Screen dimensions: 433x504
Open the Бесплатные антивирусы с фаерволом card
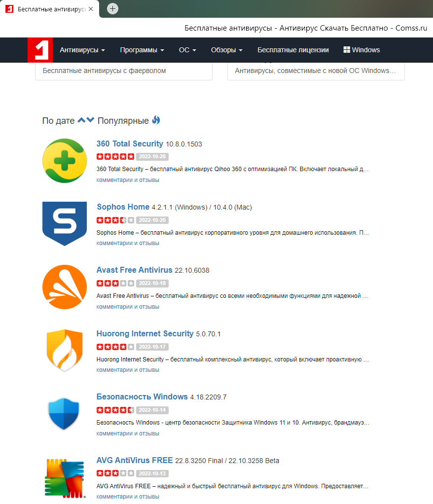(x=124, y=71)
